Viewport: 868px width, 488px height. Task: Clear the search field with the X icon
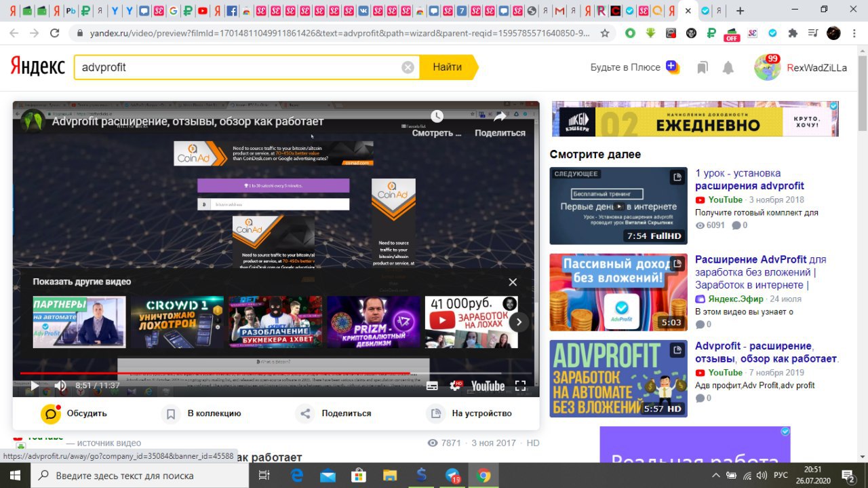[408, 67]
